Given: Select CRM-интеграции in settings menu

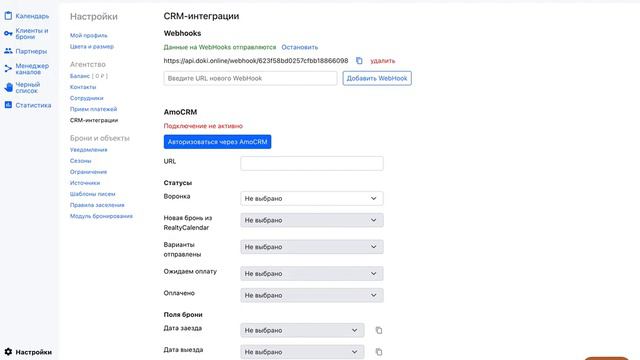Looking at the screenshot, I should pyautogui.click(x=94, y=120).
